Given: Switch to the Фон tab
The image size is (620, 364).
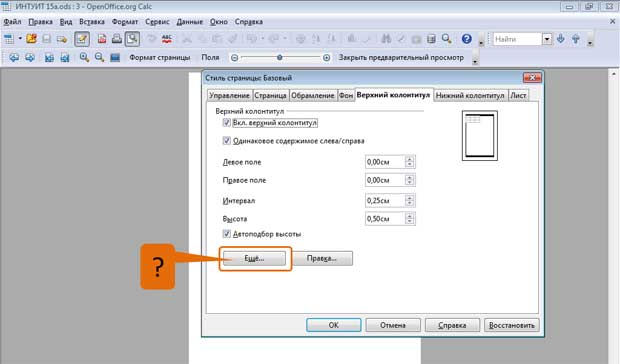Looking at the screenshot, I should coord(346,96).
